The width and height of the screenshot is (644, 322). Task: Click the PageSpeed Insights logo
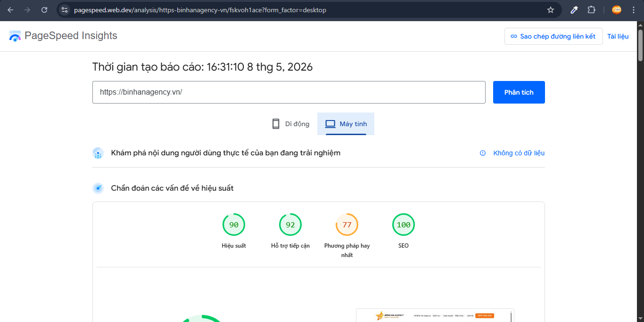click(15, 36)
